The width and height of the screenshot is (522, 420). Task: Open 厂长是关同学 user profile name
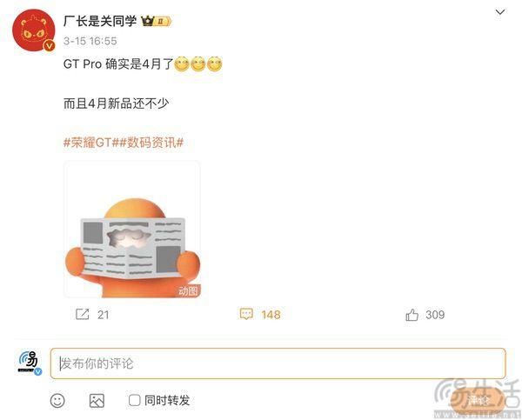tap(100, 21)
